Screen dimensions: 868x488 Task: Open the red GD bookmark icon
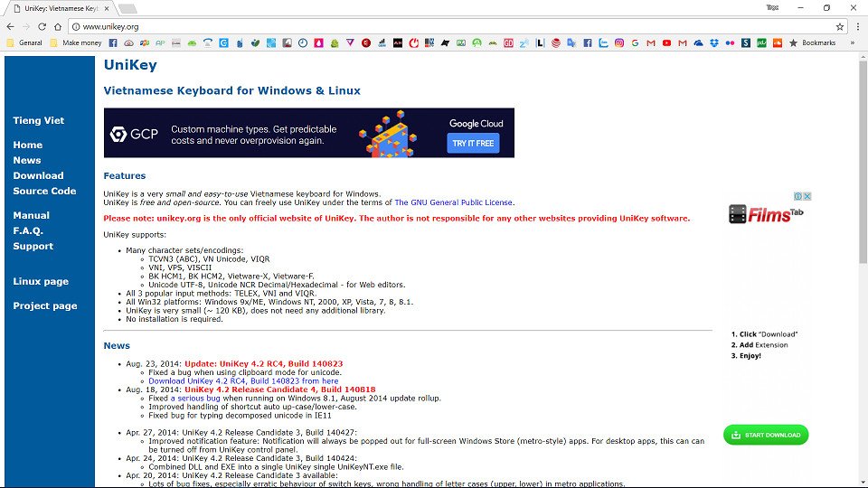tap(508, 43)
